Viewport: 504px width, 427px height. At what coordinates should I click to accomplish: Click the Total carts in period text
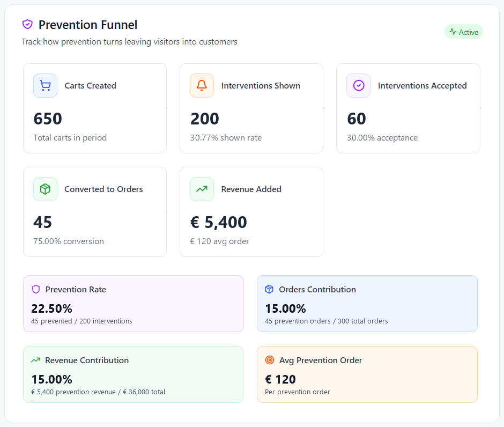coord(70,138)
